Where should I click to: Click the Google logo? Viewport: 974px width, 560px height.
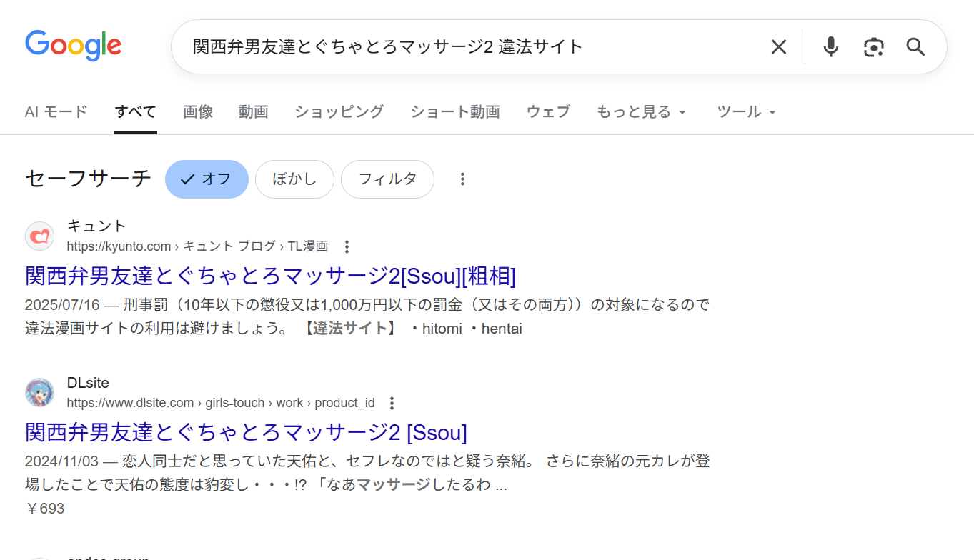[72, 45]
